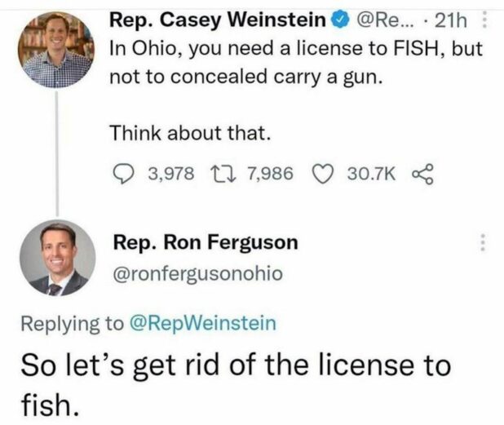The width and height of the screenshot is (504, 425).
Task: Open Ron Ferguson's profile picture
Action: click(56, 257)
